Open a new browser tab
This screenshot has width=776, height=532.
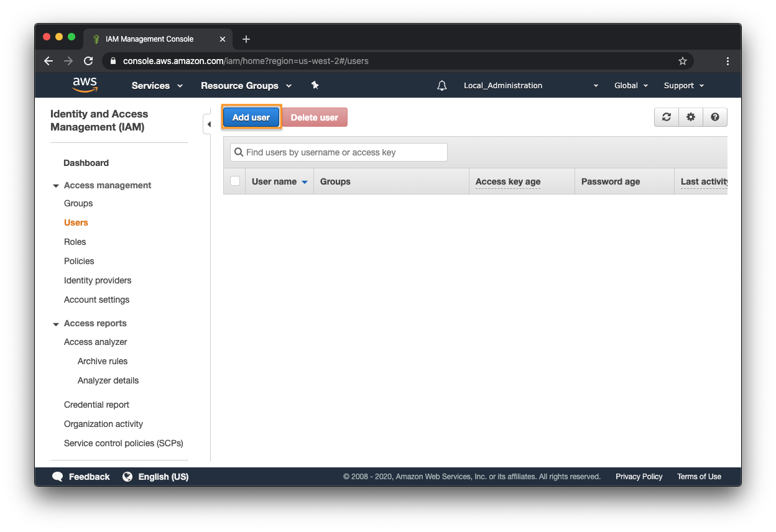246,39
